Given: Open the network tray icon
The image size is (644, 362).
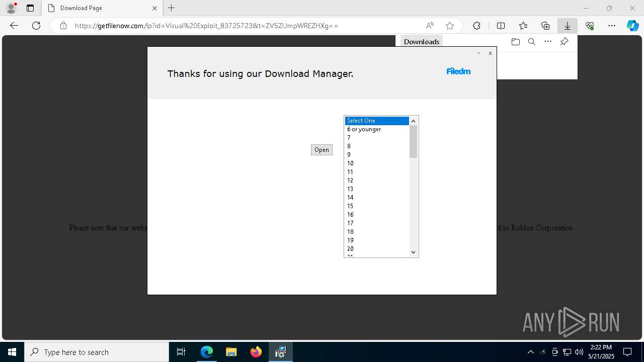Looking at the screenshot, I should 567,352.
